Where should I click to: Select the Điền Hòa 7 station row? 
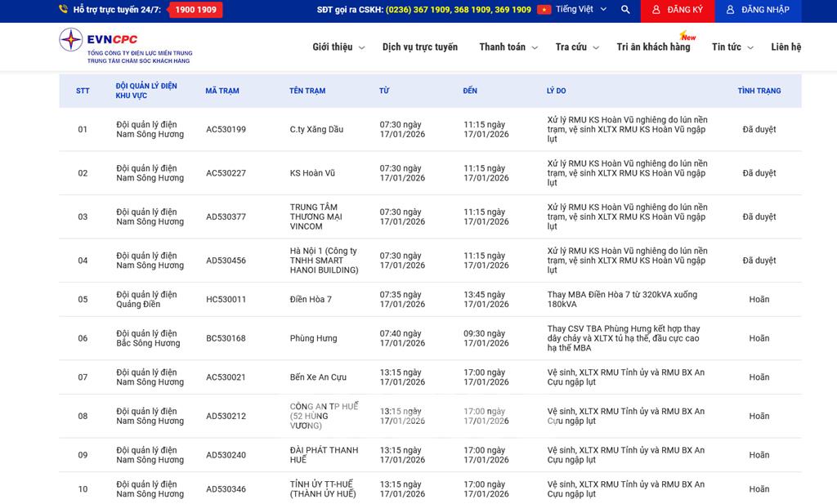311,300
